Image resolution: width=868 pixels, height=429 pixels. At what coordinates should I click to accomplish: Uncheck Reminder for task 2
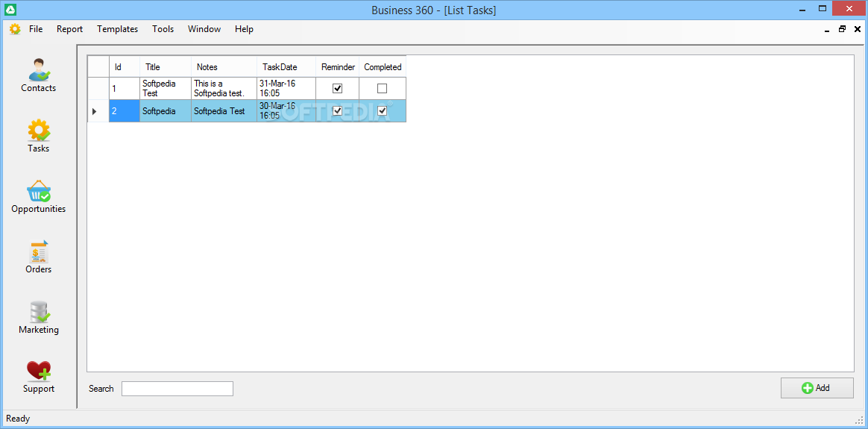click(338, 110)
